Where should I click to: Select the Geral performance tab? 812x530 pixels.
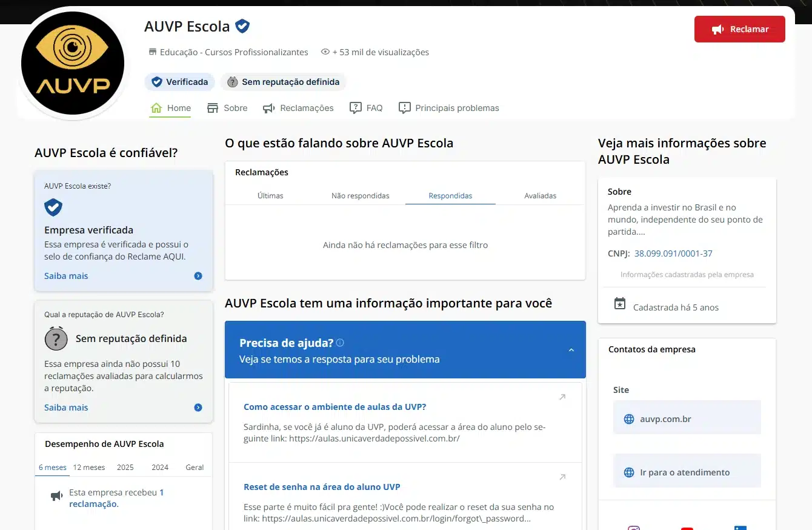tap(195, 468)
